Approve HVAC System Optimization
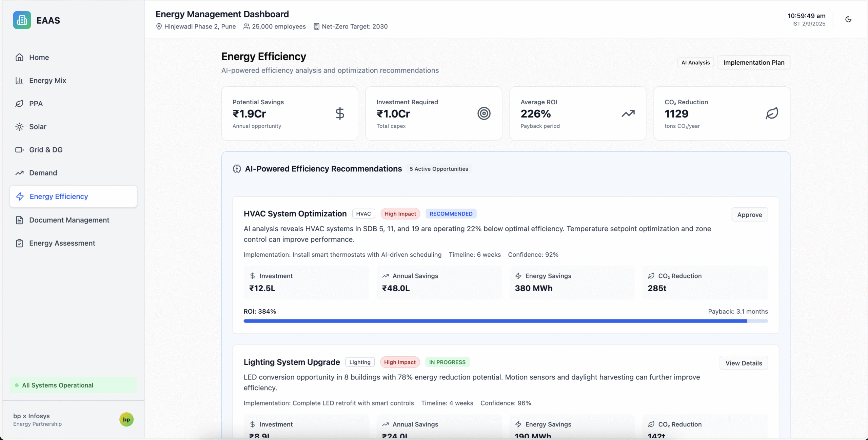868x440 pixels. coord(749,215)
